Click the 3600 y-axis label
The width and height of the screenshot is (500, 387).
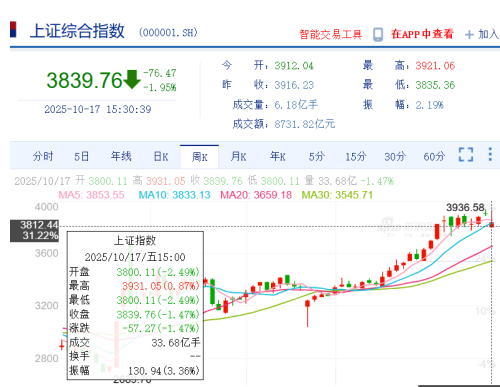[x=46, y=253]
